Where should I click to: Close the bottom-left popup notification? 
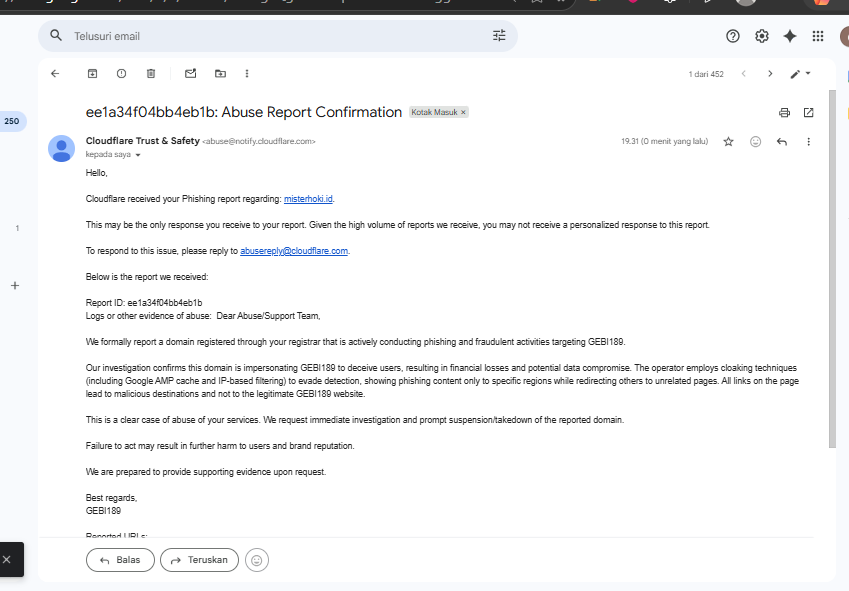[x=6, y=560]
